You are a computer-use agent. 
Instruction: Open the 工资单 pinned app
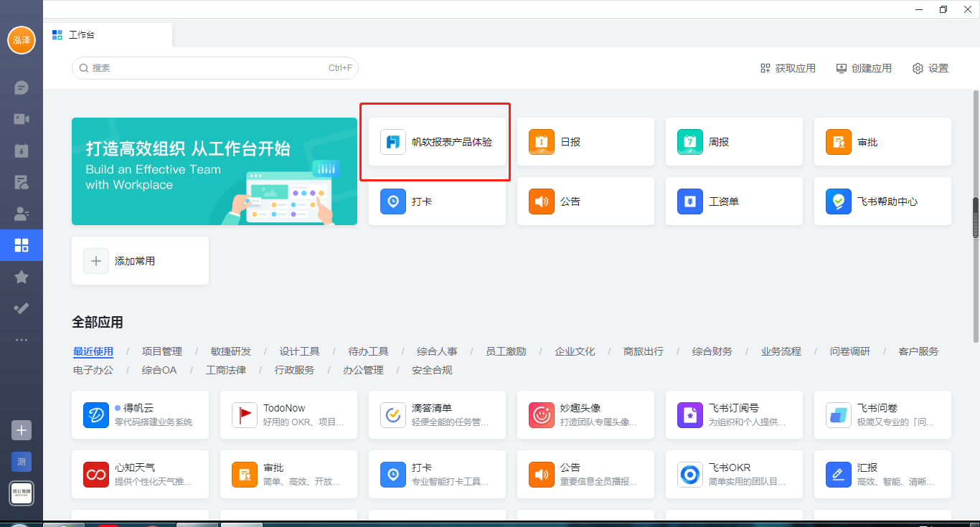pos(734,201)
